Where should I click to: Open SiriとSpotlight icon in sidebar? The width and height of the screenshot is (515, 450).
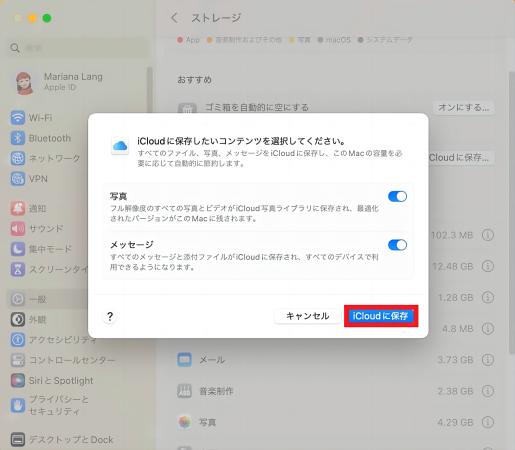coord(18,380)
